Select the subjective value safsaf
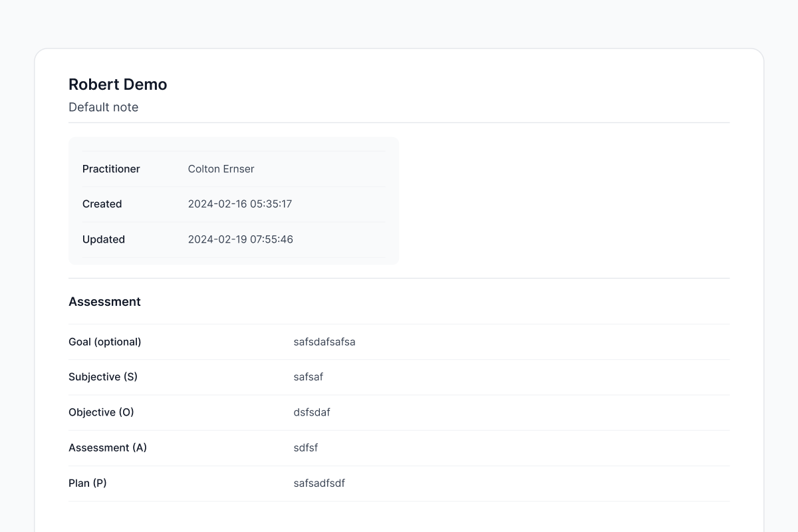The height and width of the screenshot is (532, 798). (308, 377)
